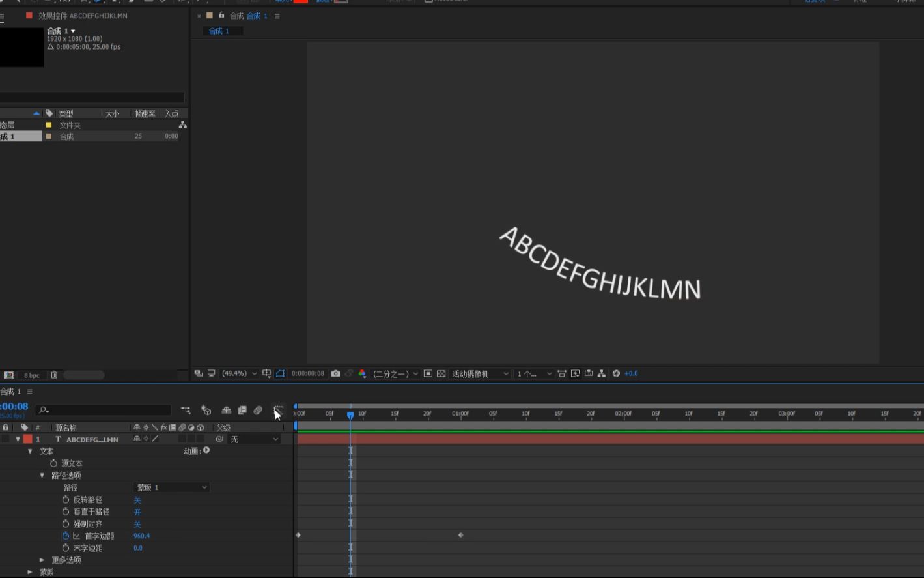The height and width of the screenshot is (578, 924).
Task: Toggle the shy switch on the text layer
Action: (137, 439)
